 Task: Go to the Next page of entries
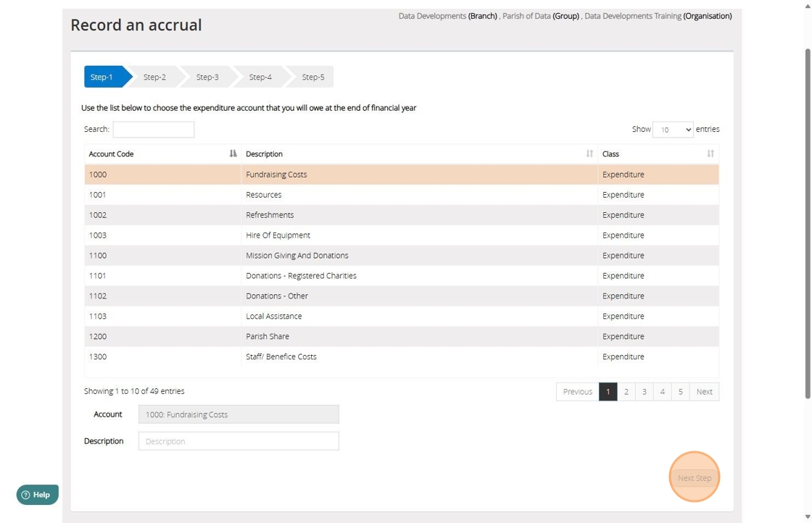click(704, 392)
